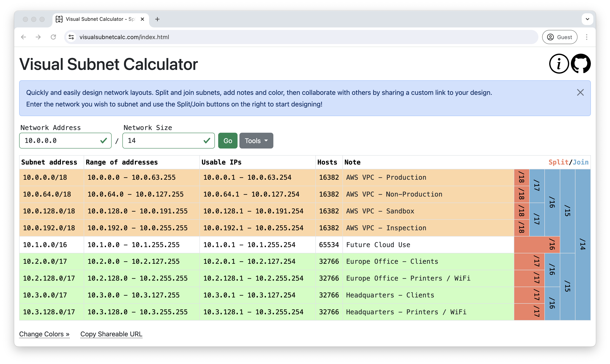Expand Change Colors options
The image size is (610, 364).
pos(44,334)
